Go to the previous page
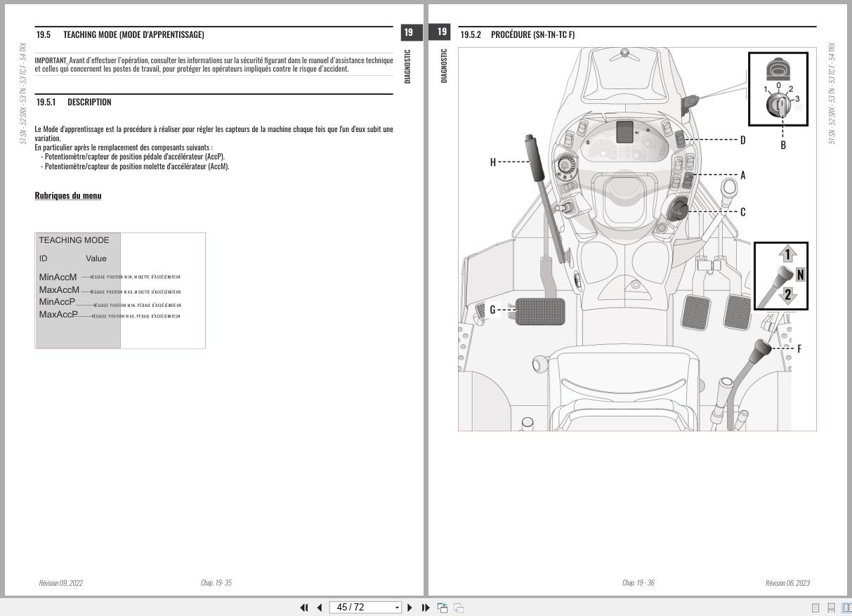This screenshot has width=852, height=616. (320, 608)
